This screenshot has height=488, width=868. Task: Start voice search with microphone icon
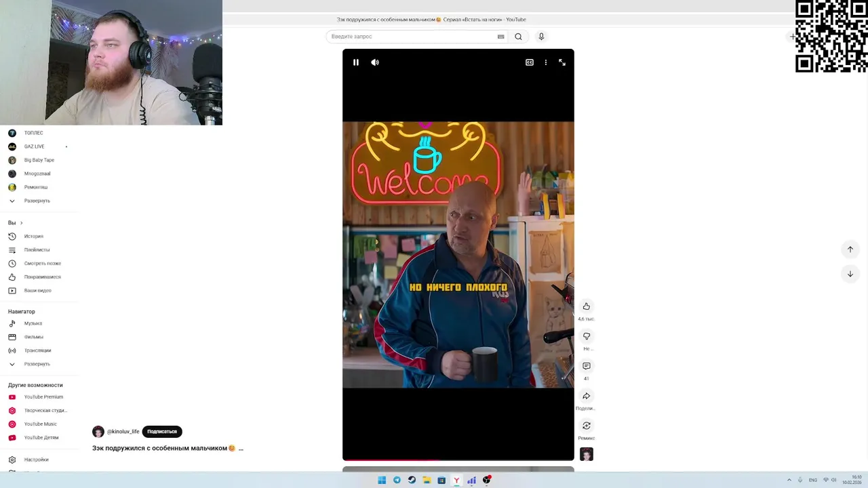click(541, 37)
